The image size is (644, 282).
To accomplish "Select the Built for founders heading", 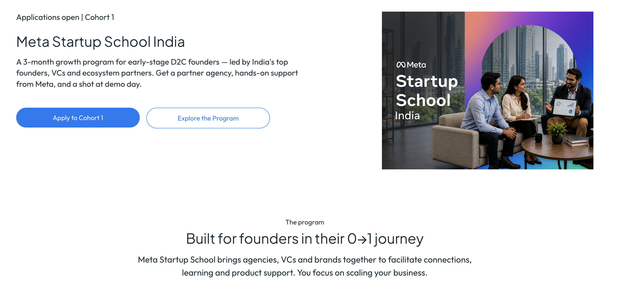I will tap(305, 239).
